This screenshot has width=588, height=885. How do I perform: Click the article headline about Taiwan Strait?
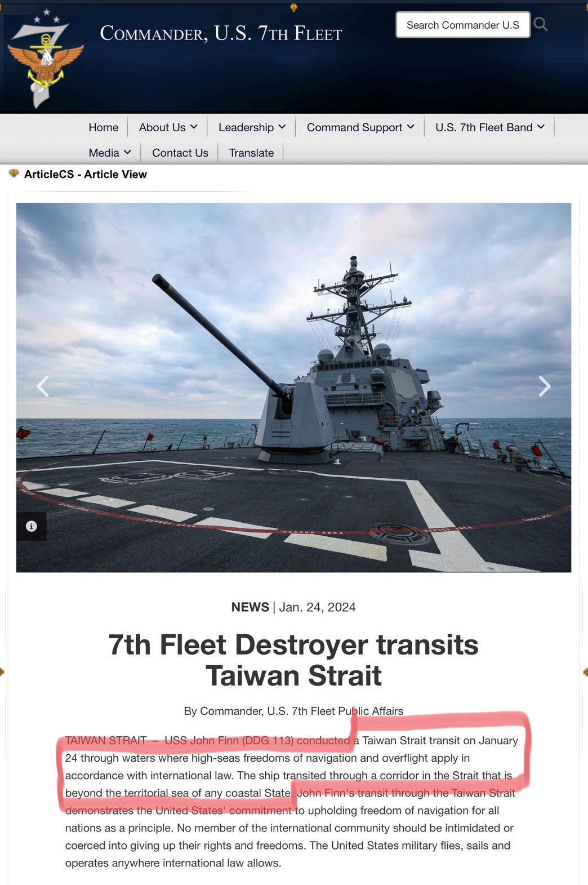click(293, 660)
